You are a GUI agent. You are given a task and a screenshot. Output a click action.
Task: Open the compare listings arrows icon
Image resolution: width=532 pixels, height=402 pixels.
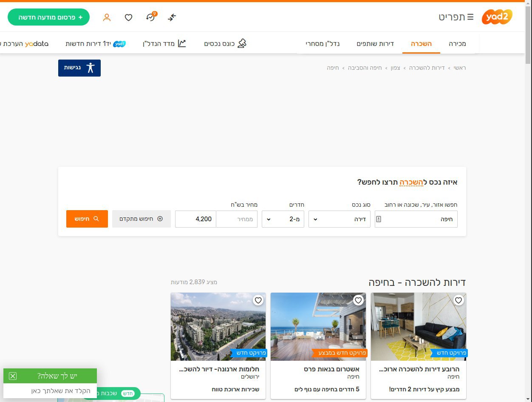[x=172, y=17]
